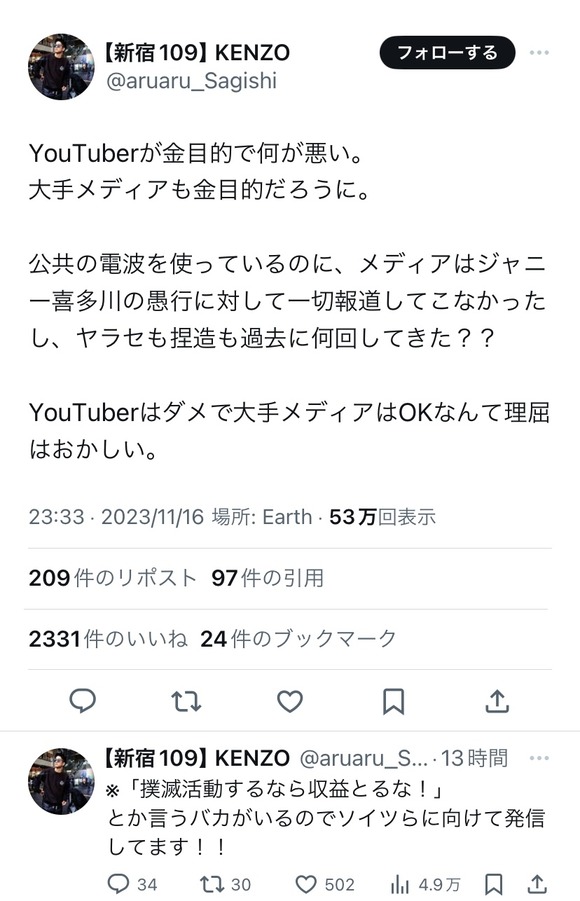Viewport: 580px width, 901px height.
Task: Bookmark the reply tweet
Action: click(489, 884)
